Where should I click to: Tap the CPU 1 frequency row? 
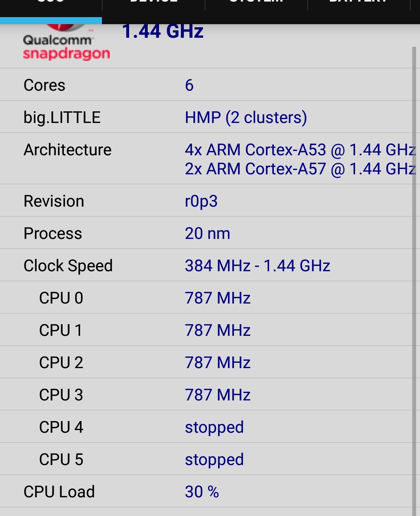[x=206, y=330]
